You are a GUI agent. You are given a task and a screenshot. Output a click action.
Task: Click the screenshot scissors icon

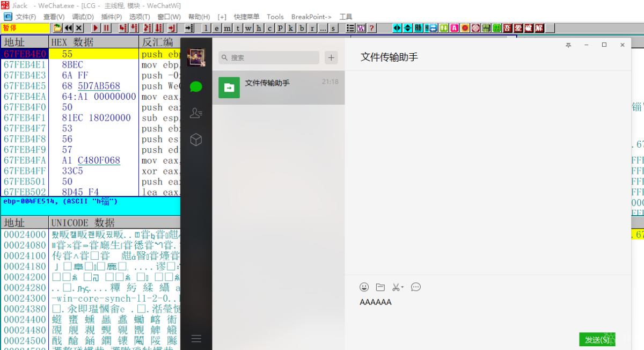click(x=396, y=287)
